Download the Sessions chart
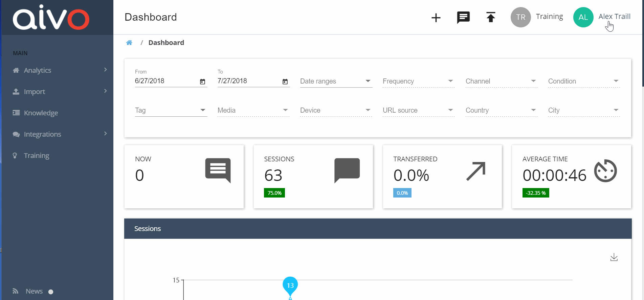The height and width of the screenshot is (300, 644). [614, 257]
